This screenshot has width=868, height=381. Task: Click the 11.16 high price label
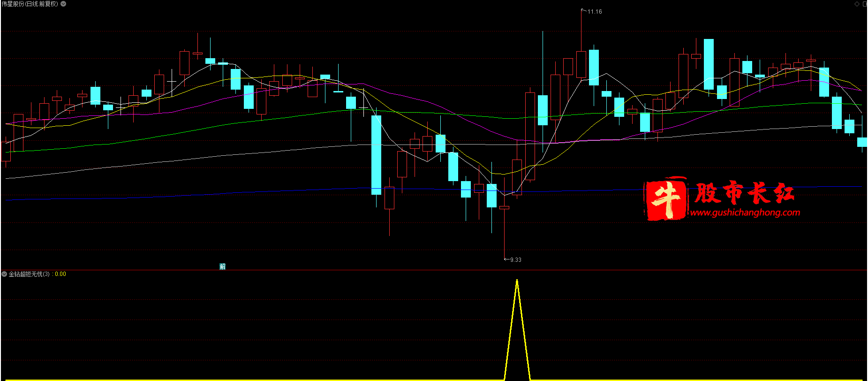coord(595,12)
